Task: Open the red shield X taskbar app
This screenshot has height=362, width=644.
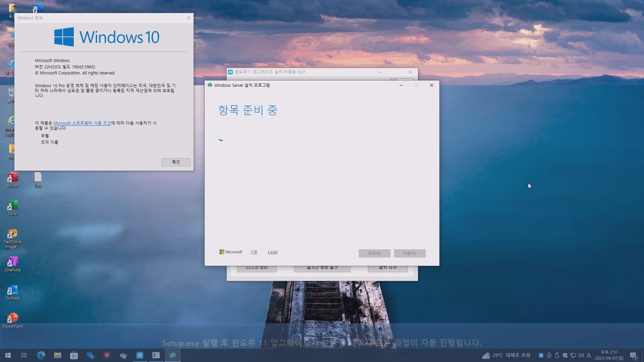Action: 107,355
